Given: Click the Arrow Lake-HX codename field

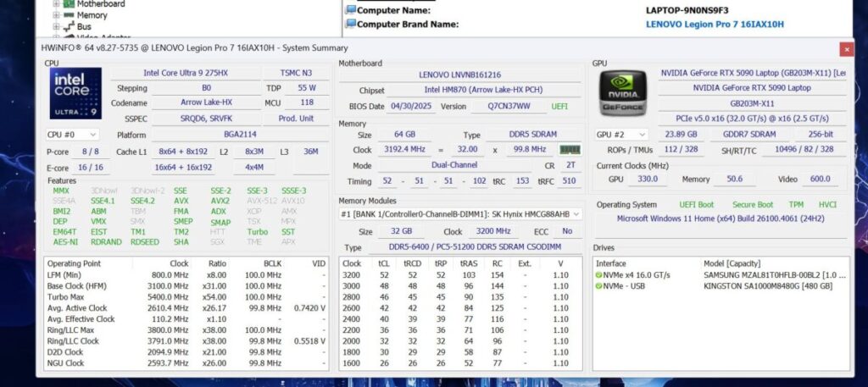Looking at the screenshot, I should click(207, 102).
